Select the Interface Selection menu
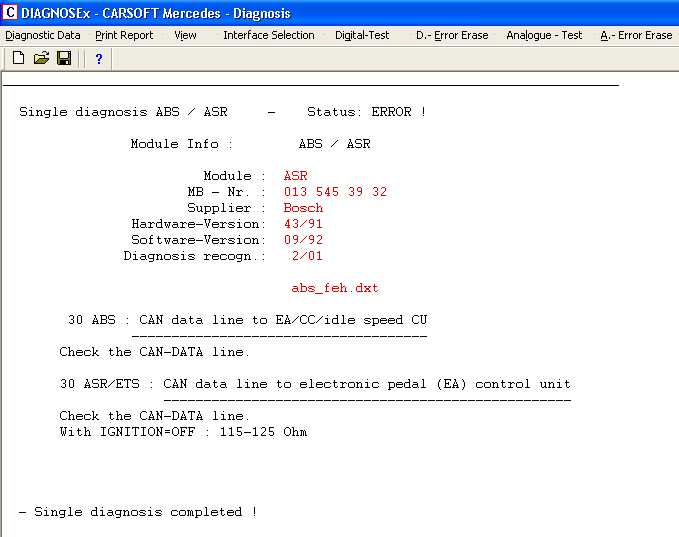This screenshot has width=679, height=537. pos(268,35)
